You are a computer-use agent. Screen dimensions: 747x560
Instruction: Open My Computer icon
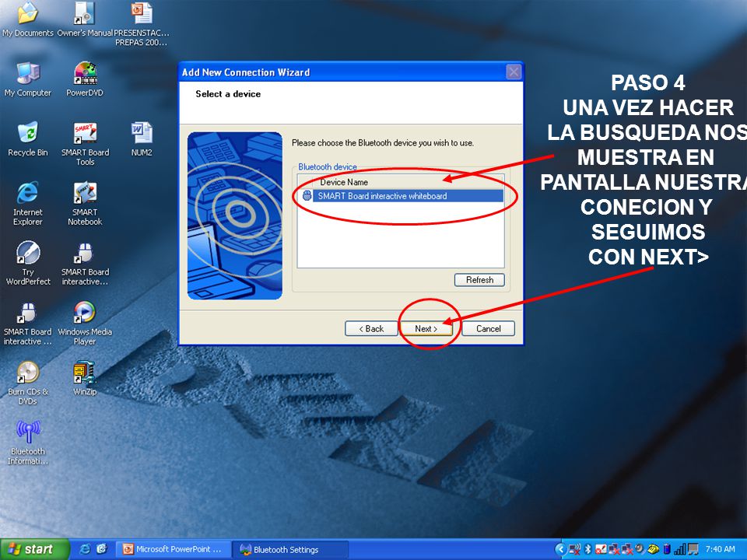(28, 79)
